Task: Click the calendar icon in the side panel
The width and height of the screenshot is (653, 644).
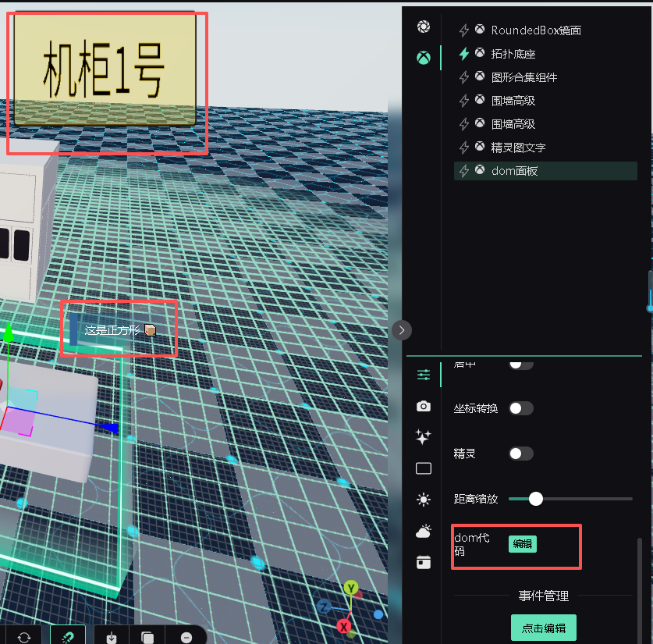Action: pyautogui.click(x=423, y=562)
